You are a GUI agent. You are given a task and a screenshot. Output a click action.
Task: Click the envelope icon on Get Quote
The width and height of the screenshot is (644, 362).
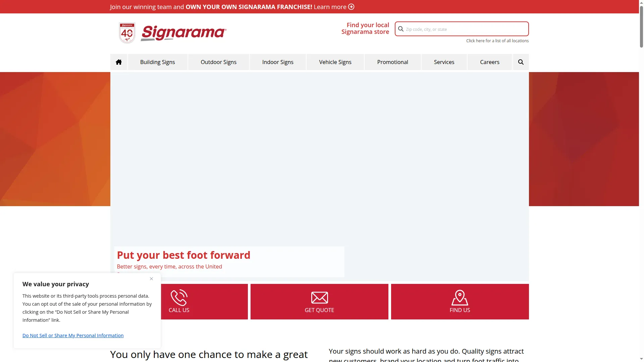[x=319, y=298]
